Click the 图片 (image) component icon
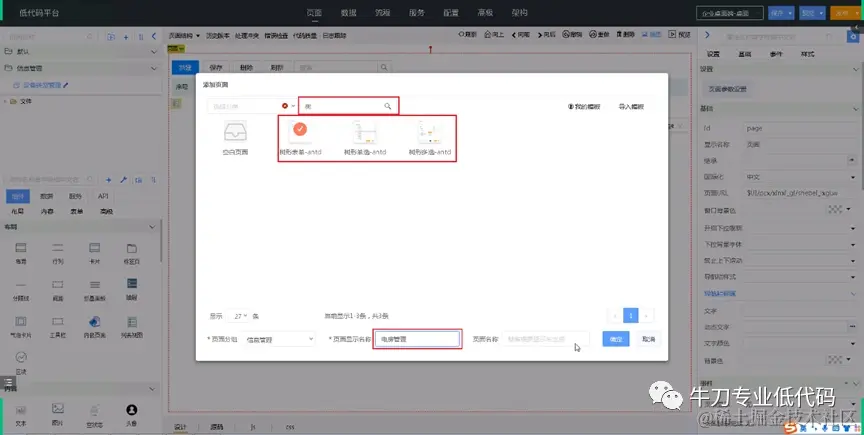Image resolution: width=864 pixels, height=435 pixels. [58, 409]
